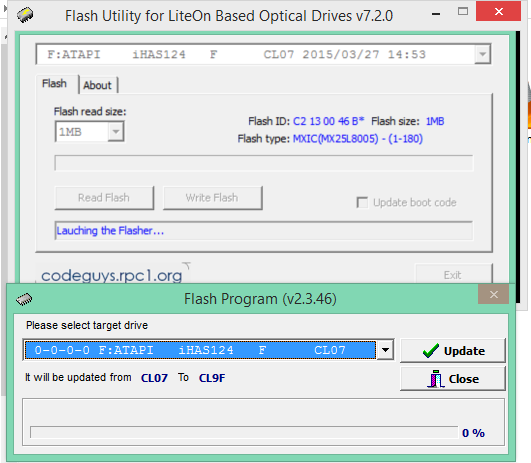Image resolution: width=531 pixels, height=463 pixels.
Task: Click the Update button to flash firmware
Action: point(453,351)
